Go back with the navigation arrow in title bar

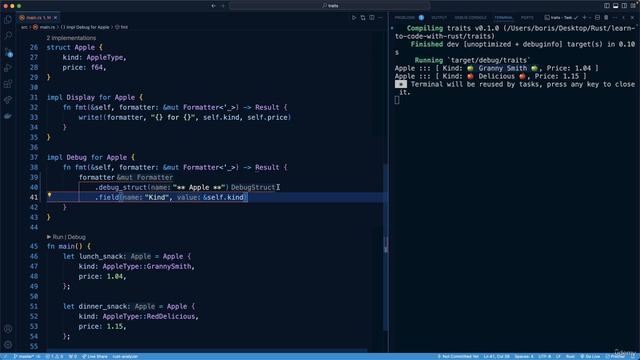213,6
